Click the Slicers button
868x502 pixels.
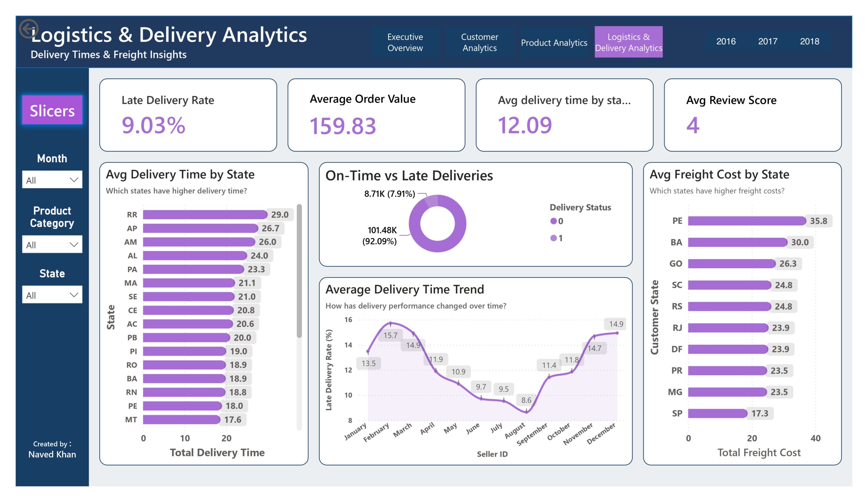52,110
